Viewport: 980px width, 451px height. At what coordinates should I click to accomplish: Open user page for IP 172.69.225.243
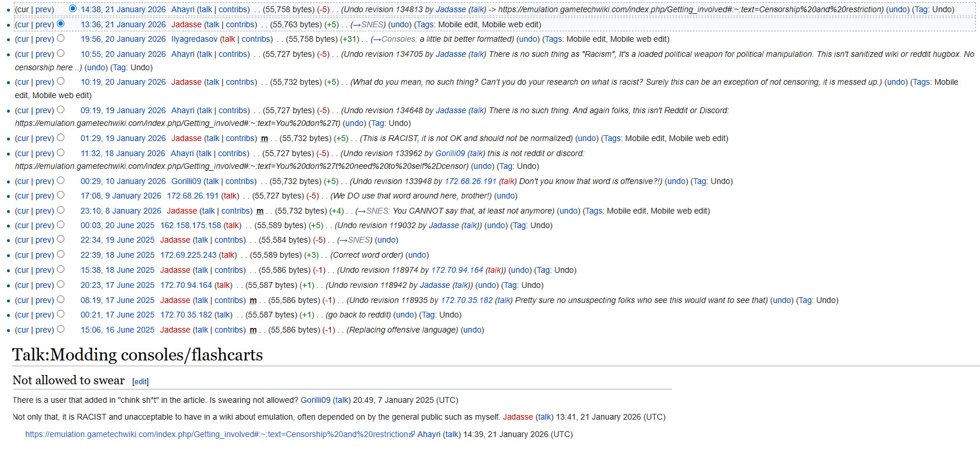[189, 255]
